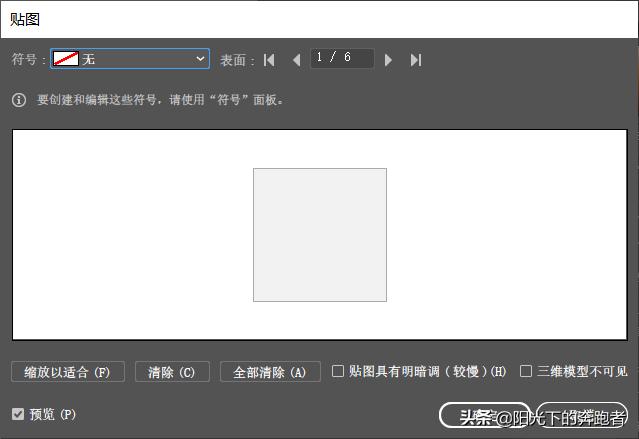Click the 全部清除 (A) button

pos(270,372)
